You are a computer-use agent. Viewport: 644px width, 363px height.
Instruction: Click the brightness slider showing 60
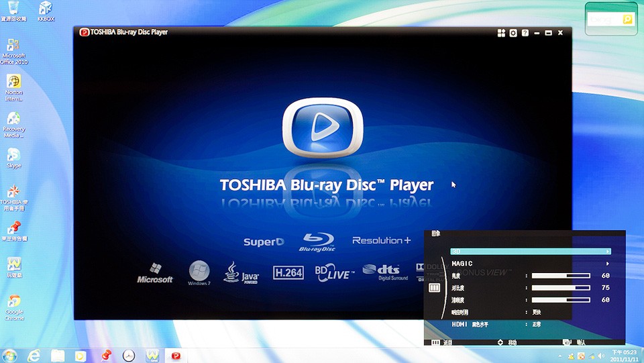(560, 276)
